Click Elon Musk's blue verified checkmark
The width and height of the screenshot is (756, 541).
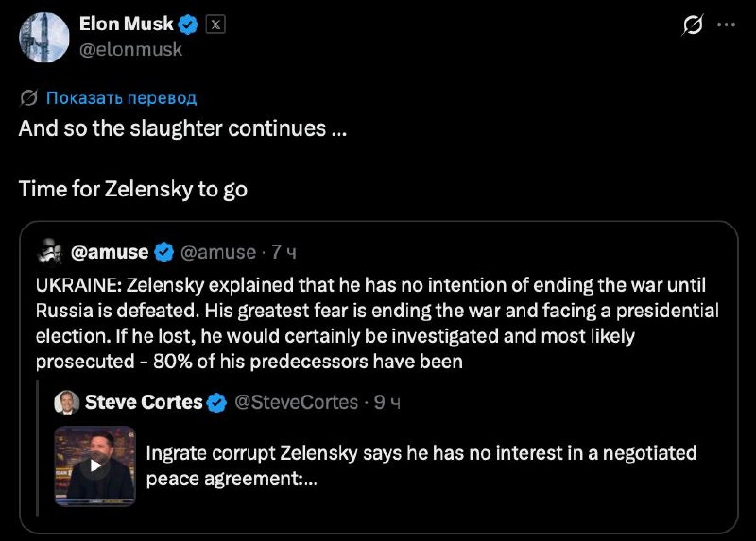tap(188, 25)
